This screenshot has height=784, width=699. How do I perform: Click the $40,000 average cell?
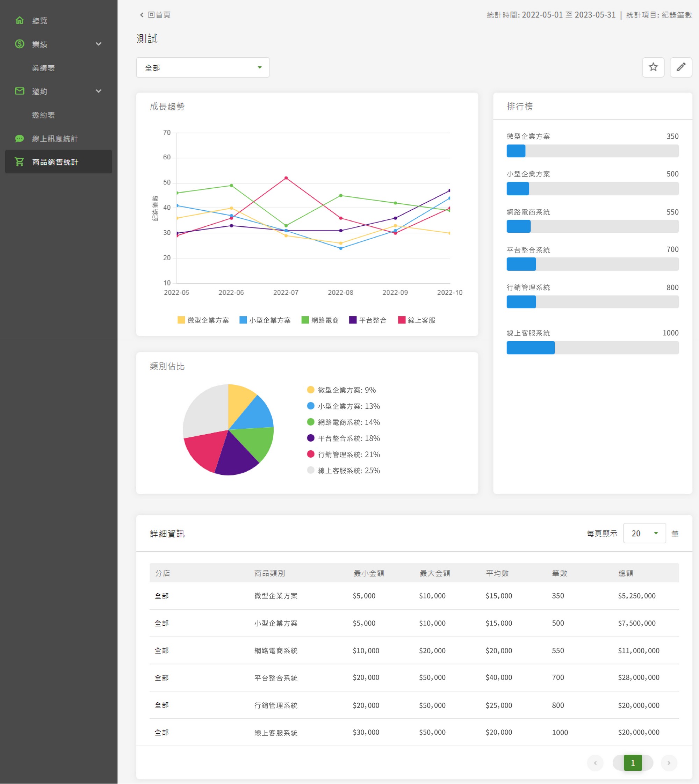click(x=498, y=677)
